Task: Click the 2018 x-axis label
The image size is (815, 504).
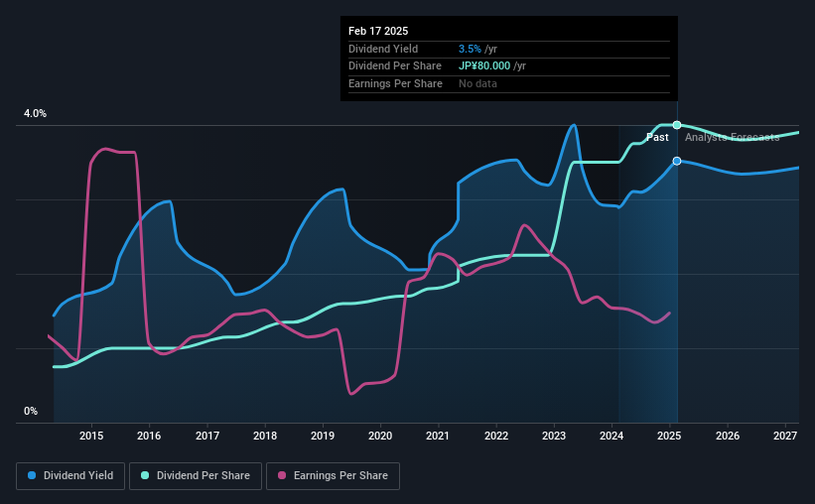Action: (x=265, y=436)
